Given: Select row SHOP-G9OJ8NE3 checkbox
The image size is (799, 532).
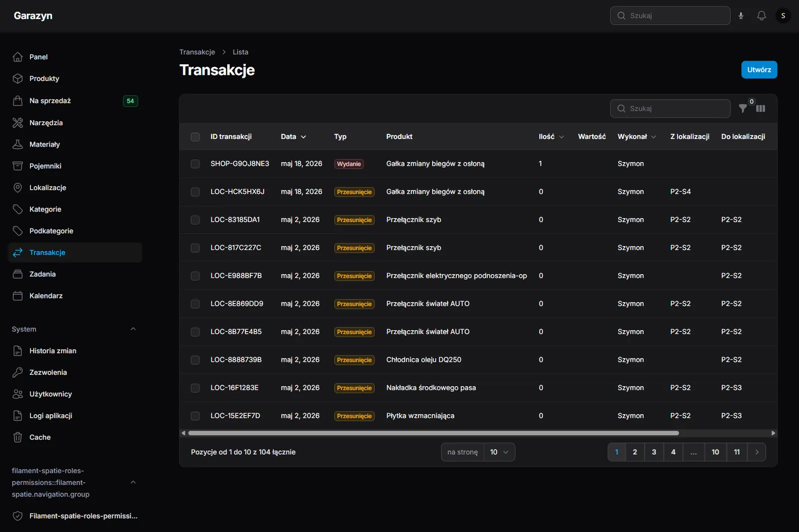Looking at the screenshot, I should pos(195,164).
